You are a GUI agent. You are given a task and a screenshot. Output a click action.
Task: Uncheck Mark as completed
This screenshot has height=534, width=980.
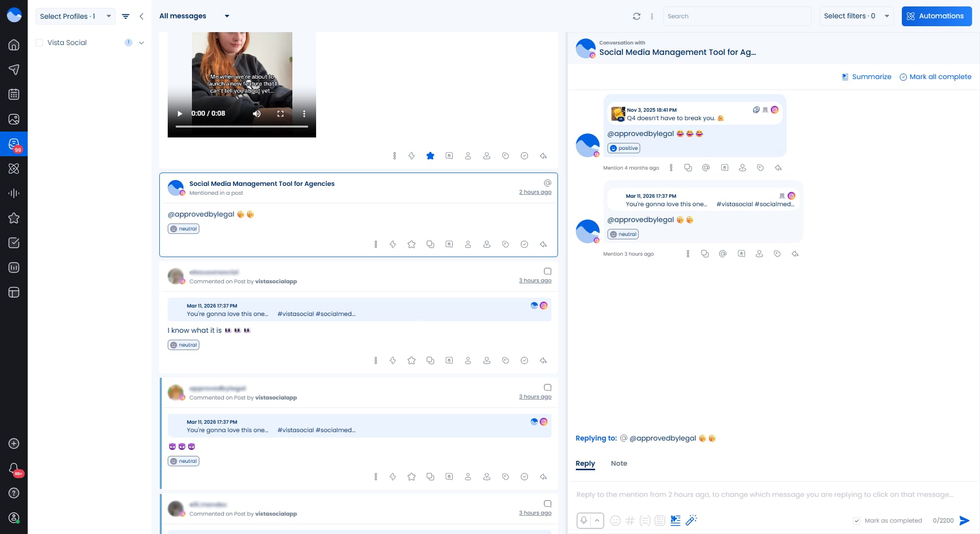pos(856,520)
